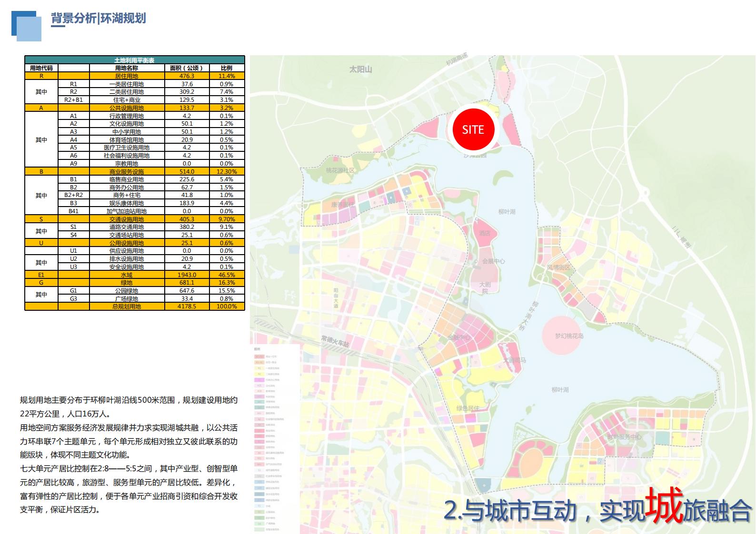
Task: Click the 风情街区 map label
Action: tap(558, 267)
